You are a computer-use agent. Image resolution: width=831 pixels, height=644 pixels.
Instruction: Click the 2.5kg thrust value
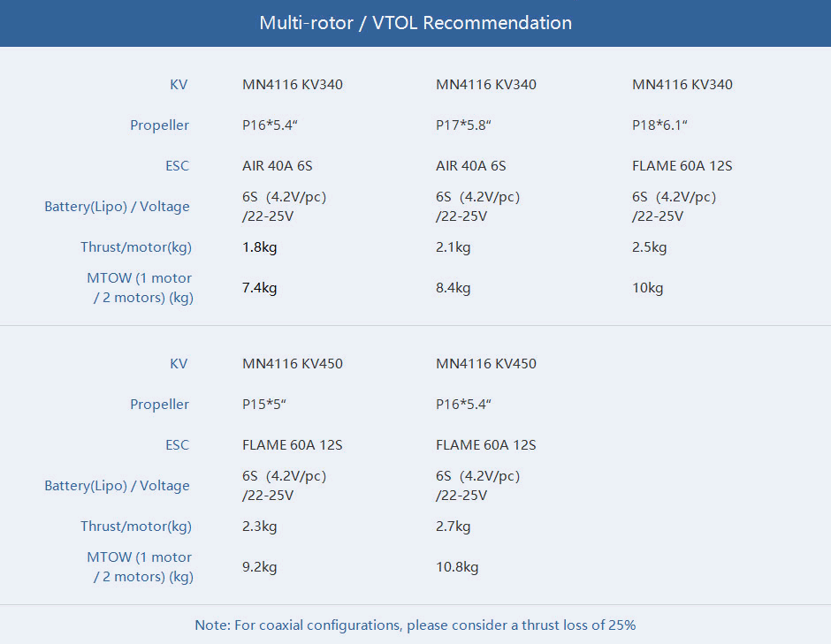coord(649,247)
